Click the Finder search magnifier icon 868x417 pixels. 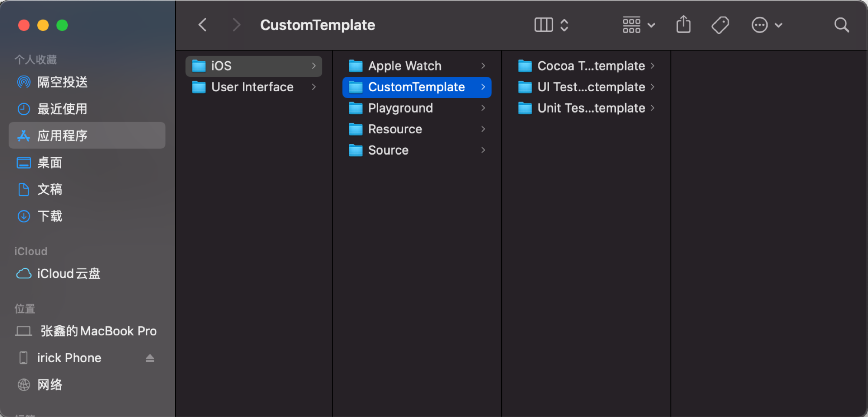click(842, 25)
